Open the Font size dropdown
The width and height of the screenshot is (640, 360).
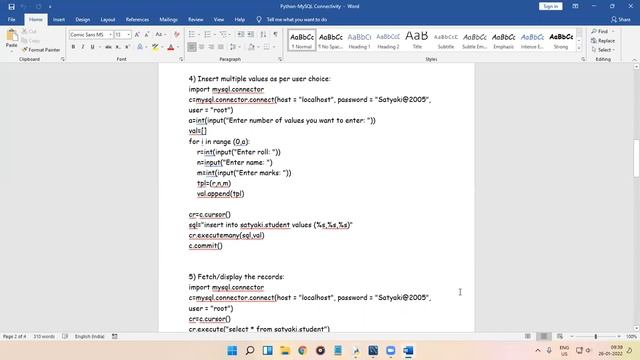[x=128, y=35]
